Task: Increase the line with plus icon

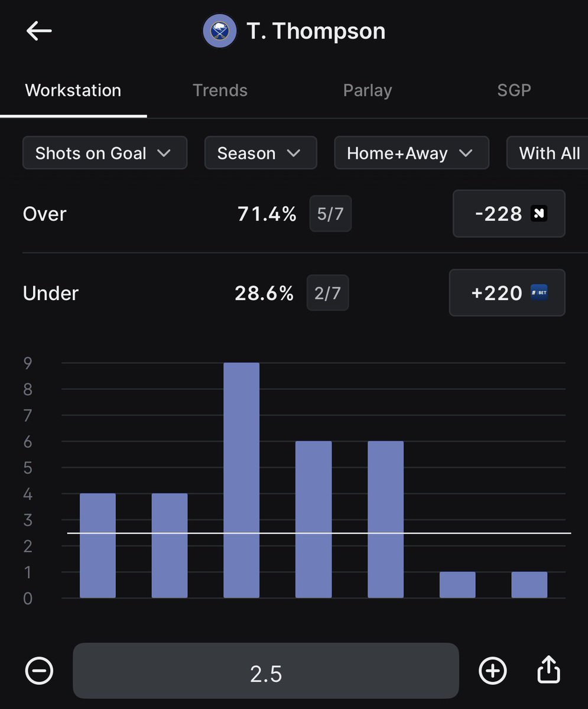Action: (x=493, y=671)
